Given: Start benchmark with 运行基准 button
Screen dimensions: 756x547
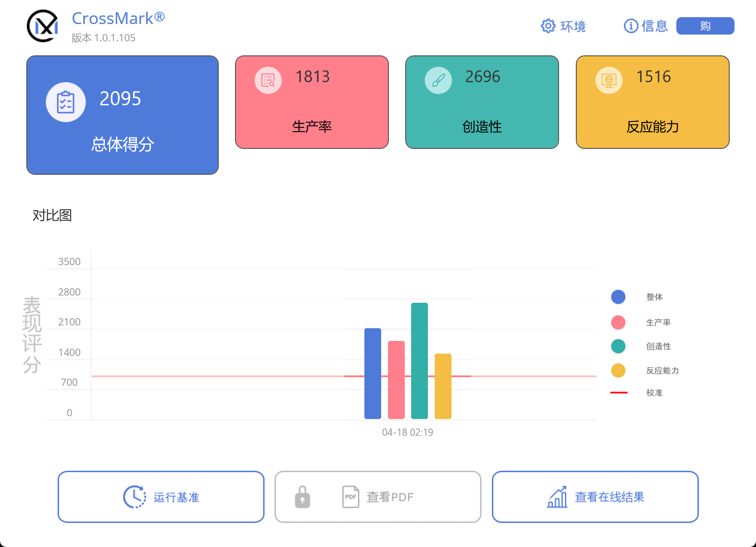Looking at the screenshot, I should 161,497.
